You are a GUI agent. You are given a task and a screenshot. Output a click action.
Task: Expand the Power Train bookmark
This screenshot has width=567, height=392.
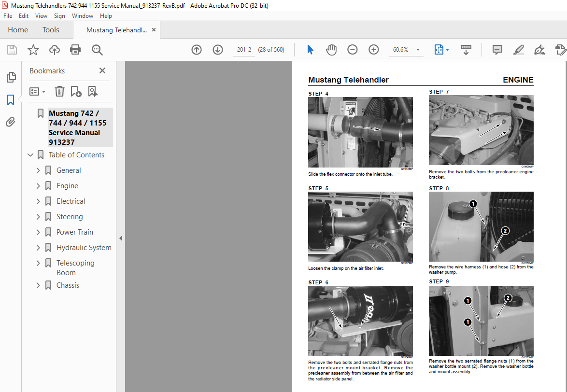(38, 232)
